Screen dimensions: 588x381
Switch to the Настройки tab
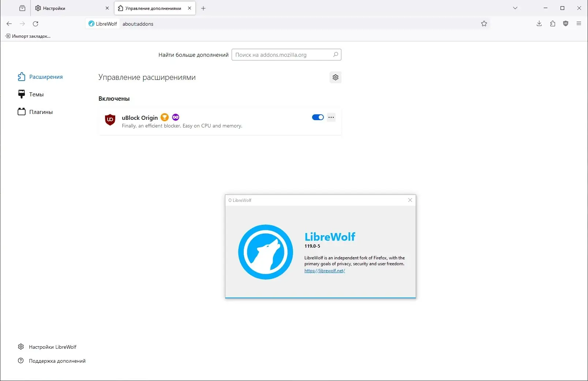[72, 8]
